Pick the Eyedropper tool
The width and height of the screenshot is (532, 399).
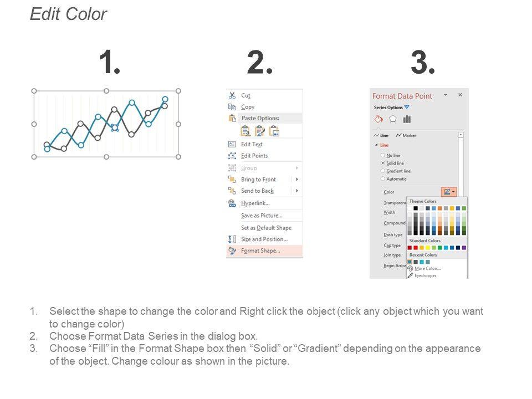point(424,275)
